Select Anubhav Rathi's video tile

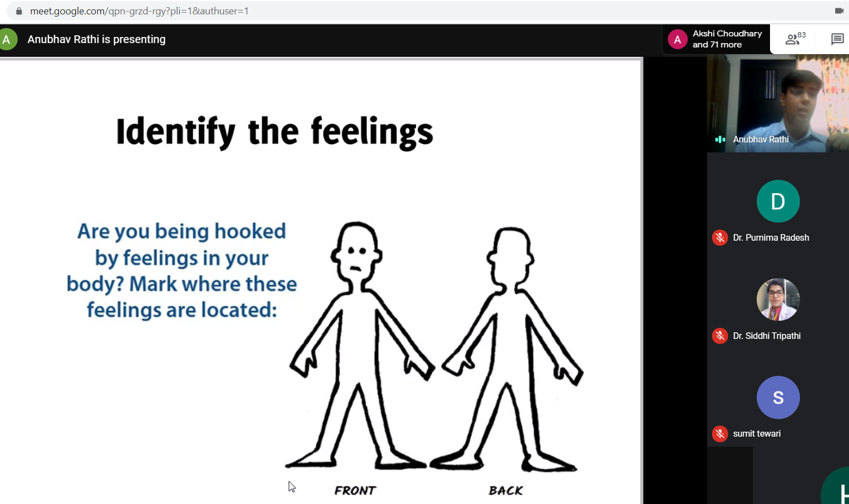coord(778,103)
